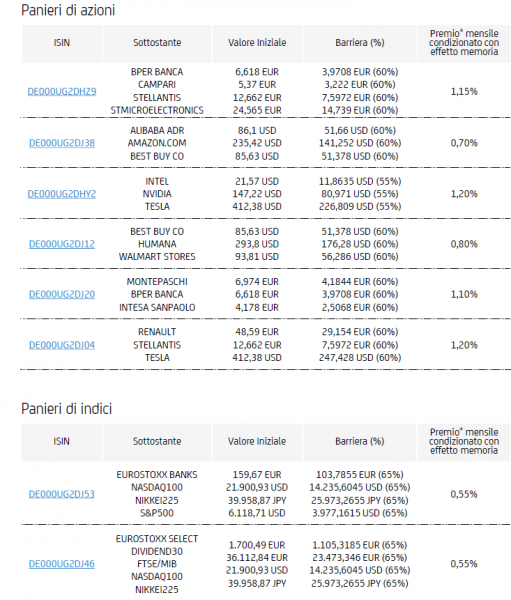Open ISIN link DE000UG2DHY2
Viewport: 511px width, 600px height.
click(x=62, y=194)
